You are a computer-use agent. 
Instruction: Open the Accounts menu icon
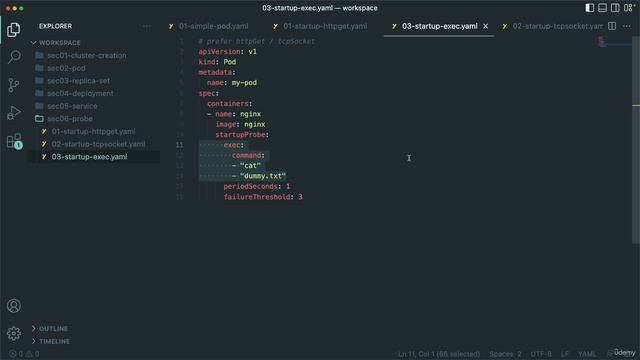coord(14,306)
